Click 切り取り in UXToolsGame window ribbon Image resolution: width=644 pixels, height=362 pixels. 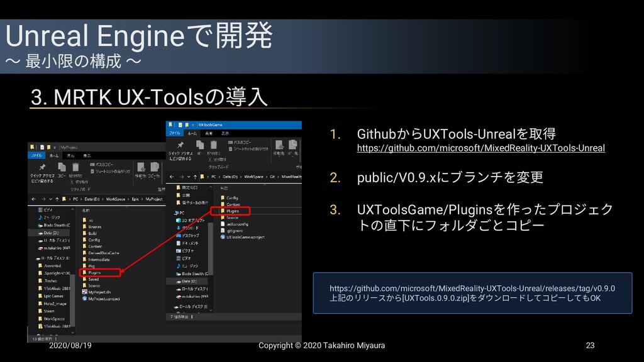(217, 159)
